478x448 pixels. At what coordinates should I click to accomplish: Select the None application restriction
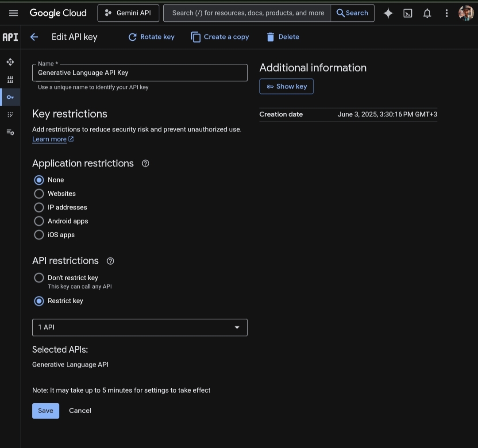pos(39,180)
